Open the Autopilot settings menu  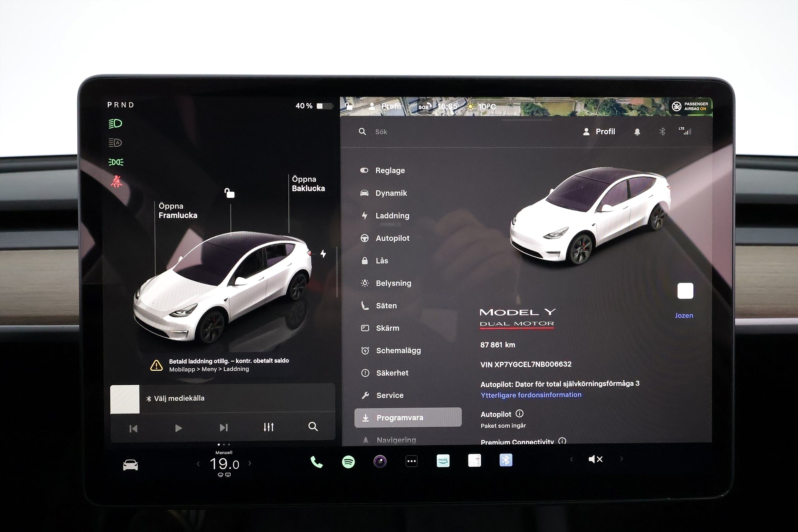click(392, 238)
